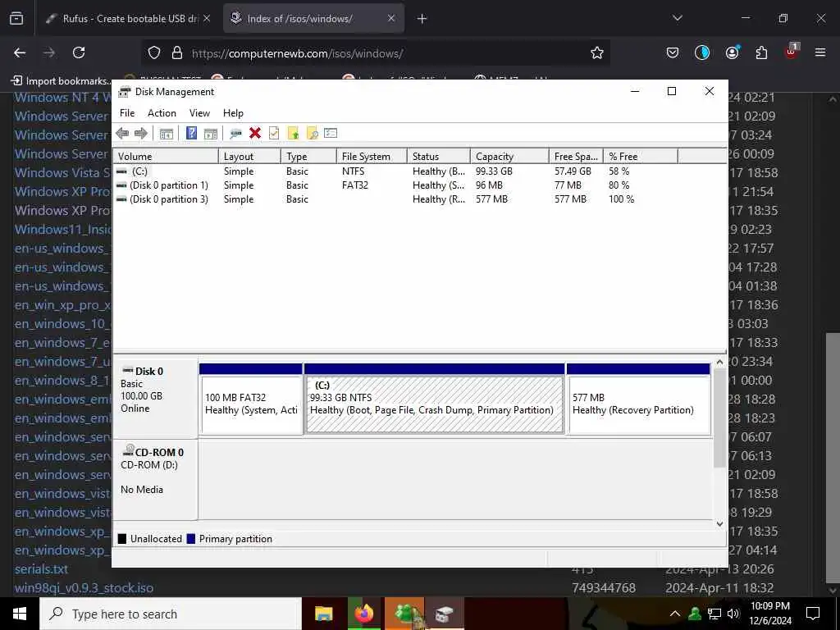Bookmark this page with star icon
This screenshot has height=630, width=840.
coord(597,52)
